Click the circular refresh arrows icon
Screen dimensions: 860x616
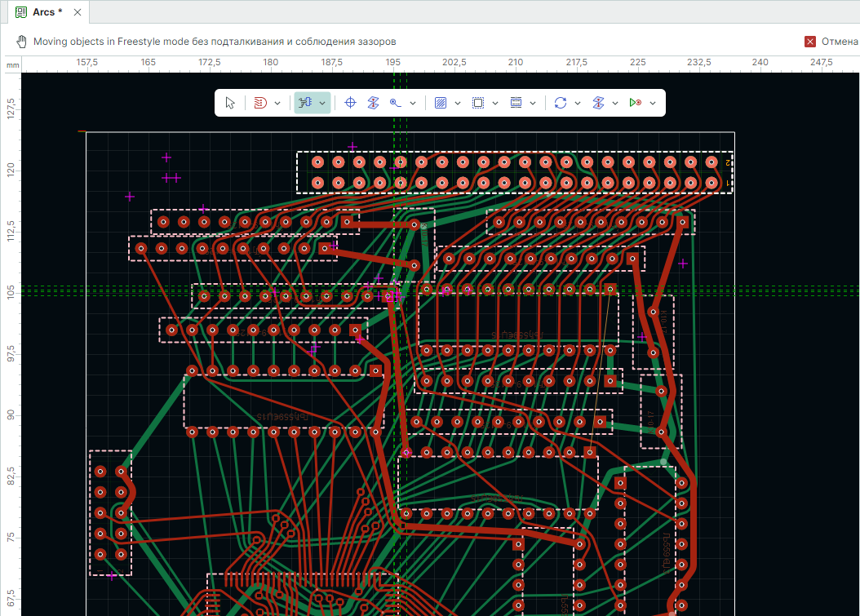[x=560, y=103]
